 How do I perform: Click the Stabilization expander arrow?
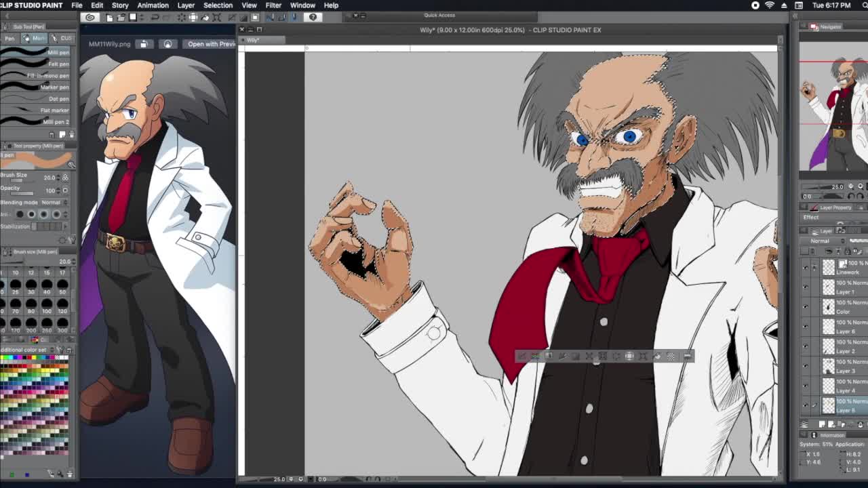point(66,226)
